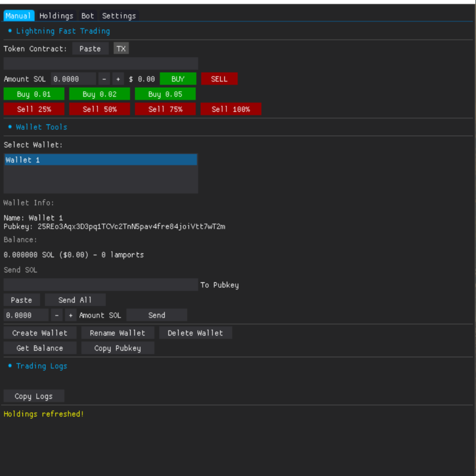Click Sell 50% quick button
This screenshot has height=476, width=476.
(x=100, y=109)
